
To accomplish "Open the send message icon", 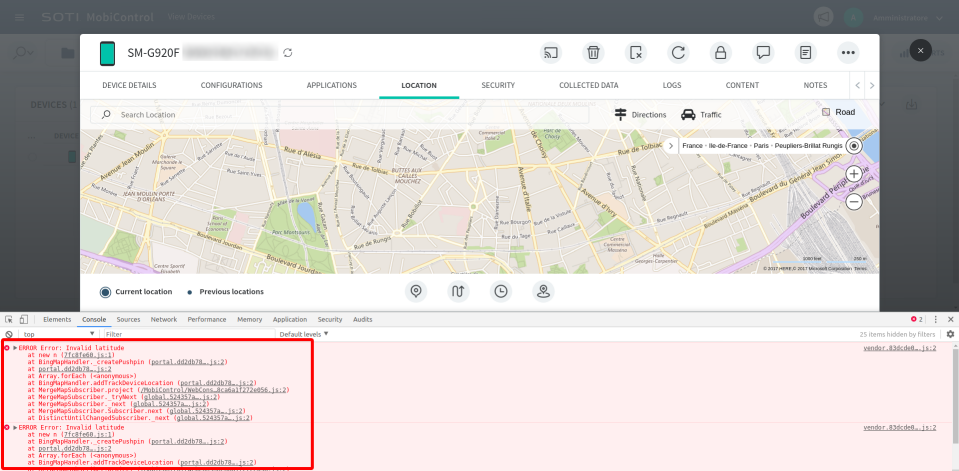I will pos(763,53).
